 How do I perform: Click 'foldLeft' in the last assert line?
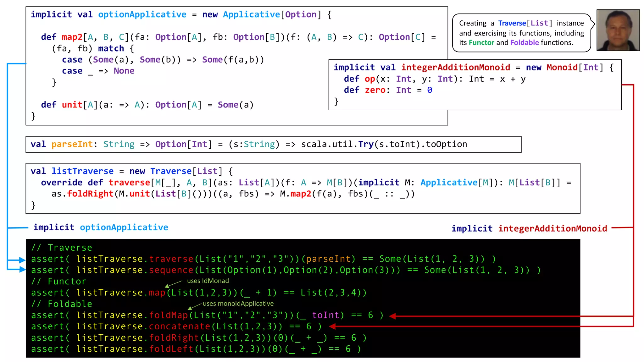pos(171,349)
